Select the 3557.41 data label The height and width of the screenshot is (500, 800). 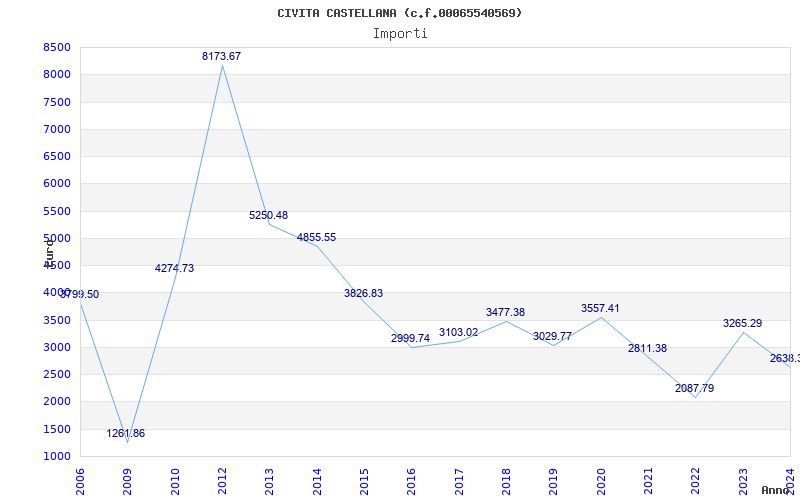point(600,309)
